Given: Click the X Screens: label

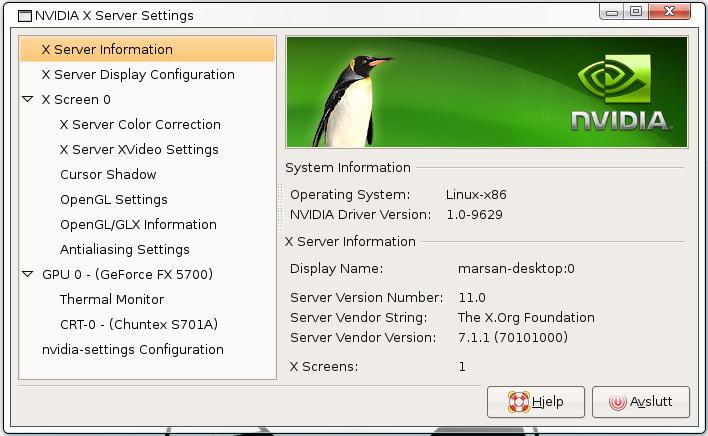Looking at the screenshot, I should coord(324,366).
